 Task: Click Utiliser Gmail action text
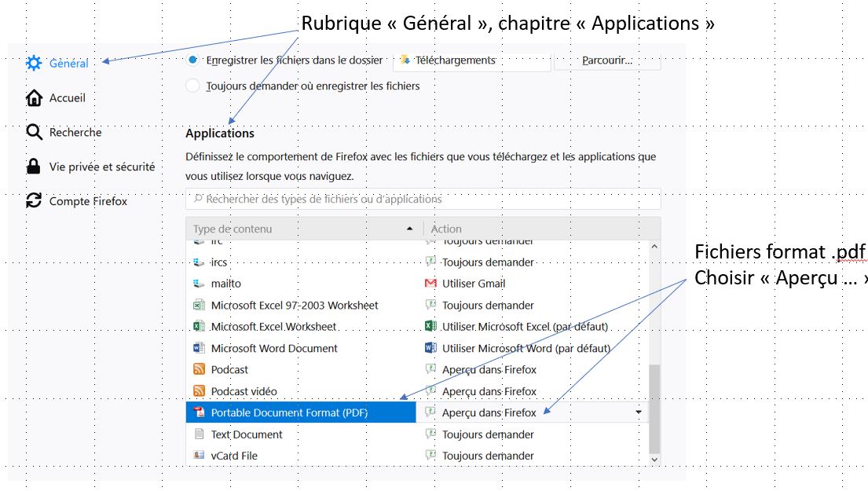pos(474,284)
